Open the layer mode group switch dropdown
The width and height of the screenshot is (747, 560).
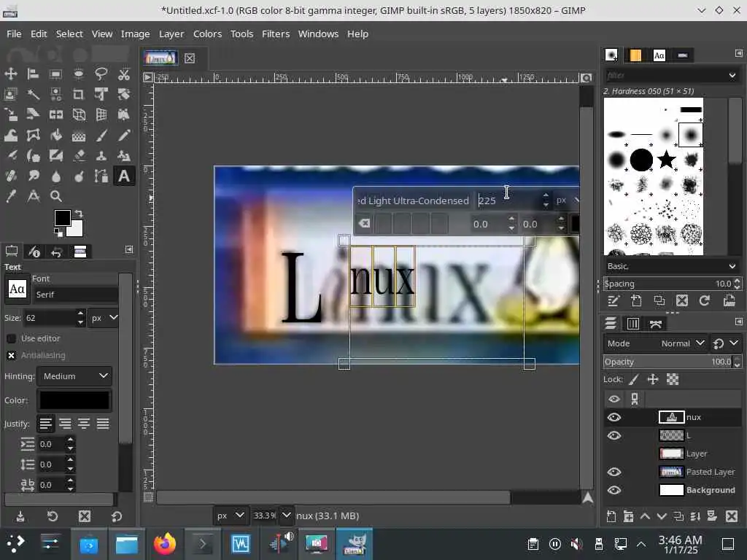click(726, 343)
